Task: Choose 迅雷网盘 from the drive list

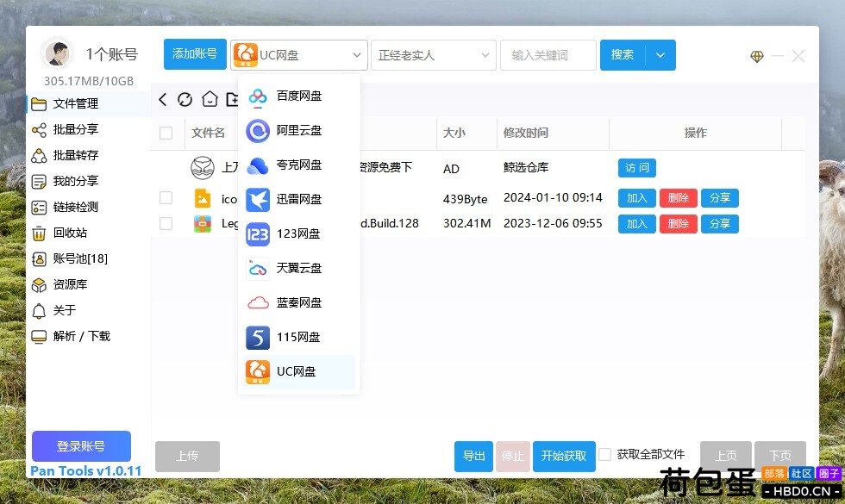Action: coord(299,200)
